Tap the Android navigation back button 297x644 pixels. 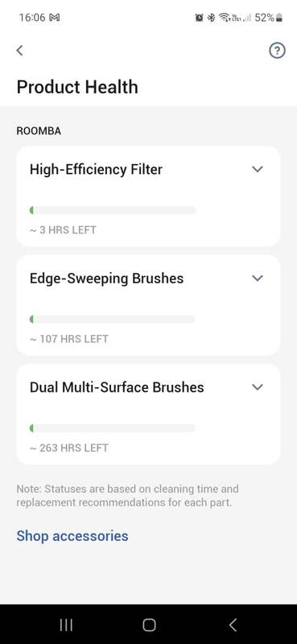(233, 625)
